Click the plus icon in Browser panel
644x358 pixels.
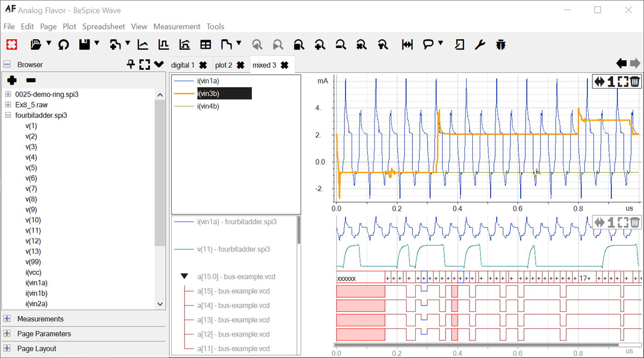pos(12,80)
